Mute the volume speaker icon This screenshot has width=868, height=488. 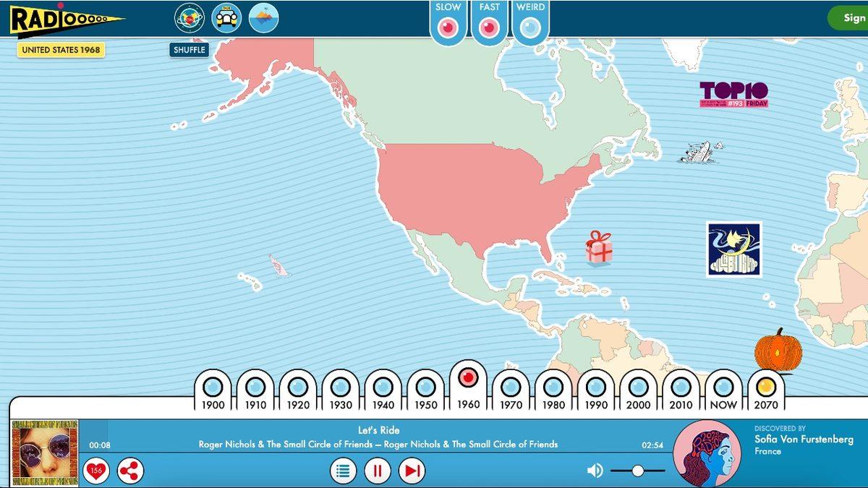(x=595, y=471)
